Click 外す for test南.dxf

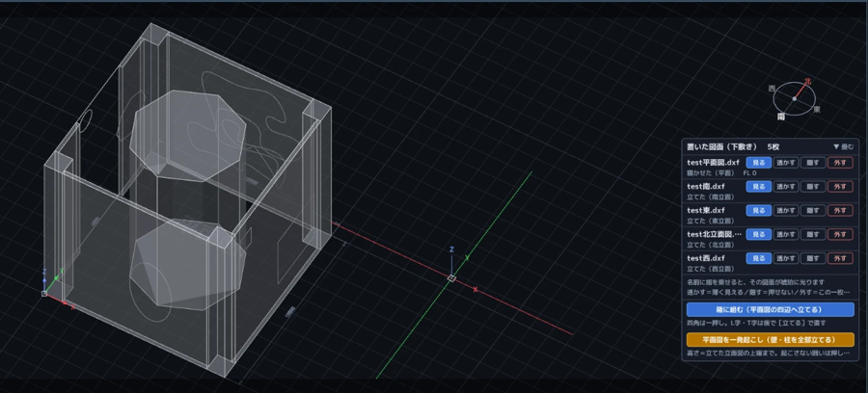840,187
